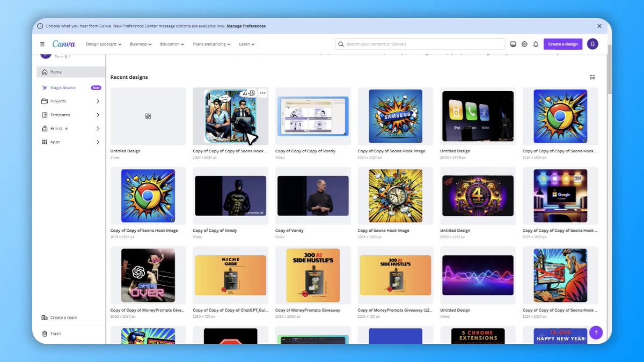Click the title "Copy of Vondy"
The image size is (644, 362).
coord(289,231)
